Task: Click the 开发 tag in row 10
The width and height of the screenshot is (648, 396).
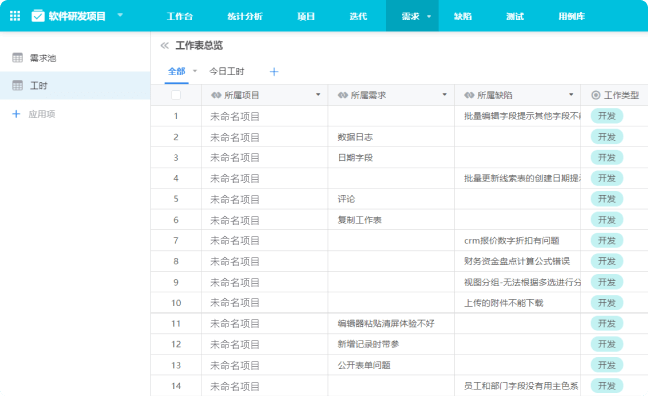Action: [607, 303]
